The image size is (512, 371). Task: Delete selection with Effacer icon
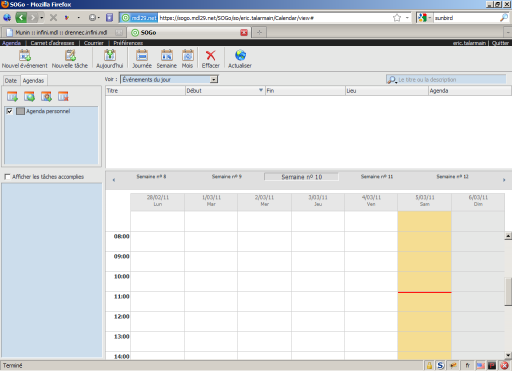click(210, 59)
